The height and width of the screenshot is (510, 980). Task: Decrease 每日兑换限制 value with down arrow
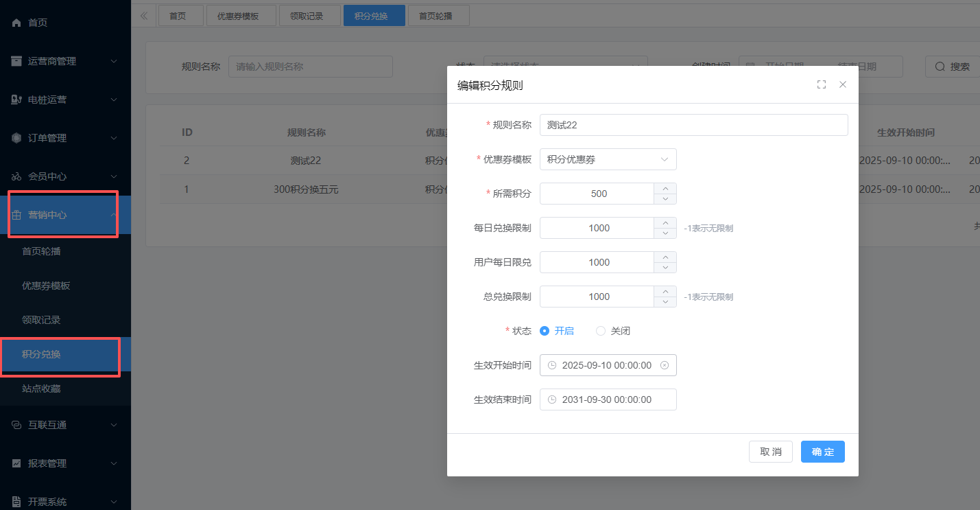pos(665,233)
